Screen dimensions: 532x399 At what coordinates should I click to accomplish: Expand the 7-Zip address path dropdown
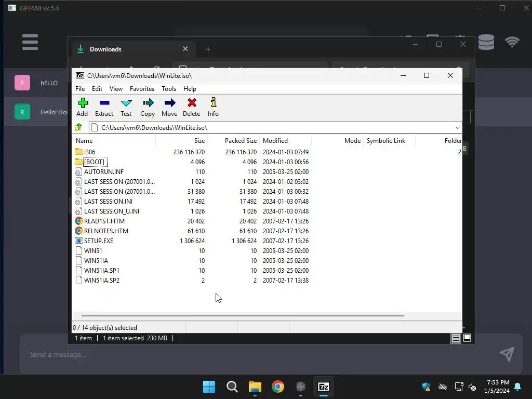point(457,128)
